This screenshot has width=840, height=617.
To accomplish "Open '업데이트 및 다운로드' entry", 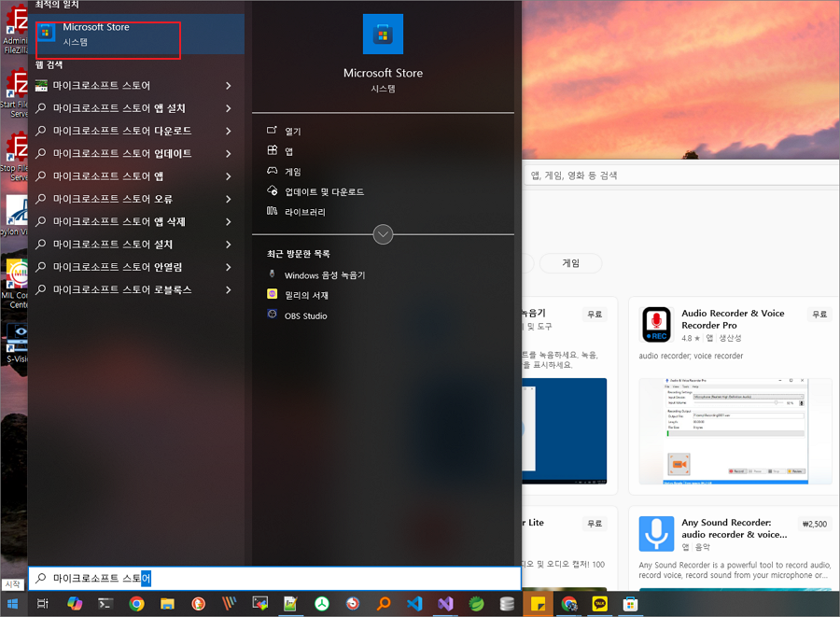I will tap(324, 191).
